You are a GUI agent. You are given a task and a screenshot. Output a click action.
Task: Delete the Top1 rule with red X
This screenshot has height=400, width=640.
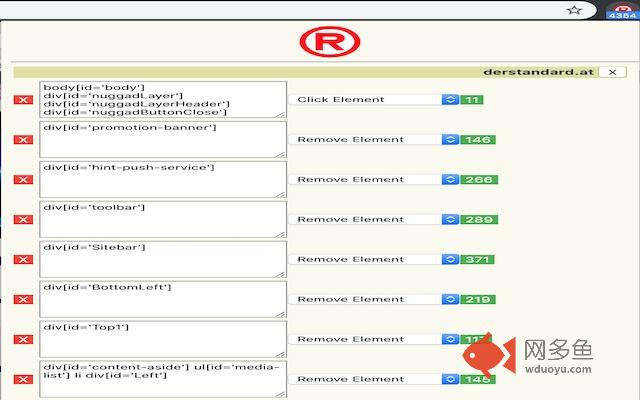(23, 340)
